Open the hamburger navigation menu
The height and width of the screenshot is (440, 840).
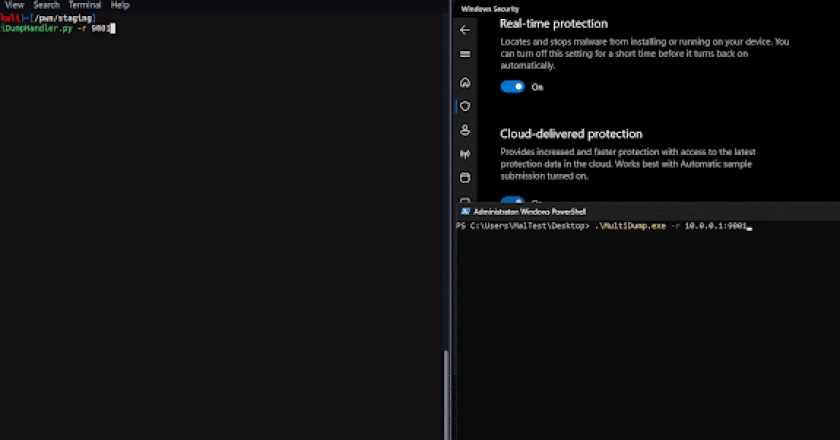[x=464, y=54]
